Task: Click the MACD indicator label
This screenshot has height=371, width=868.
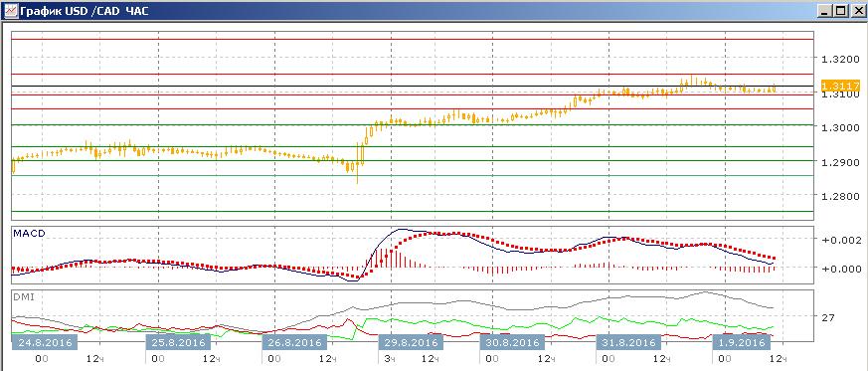Action: (29, 234)
